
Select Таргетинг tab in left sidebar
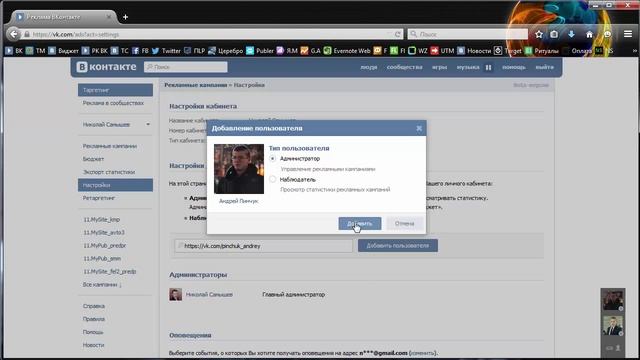pos(115,90)
